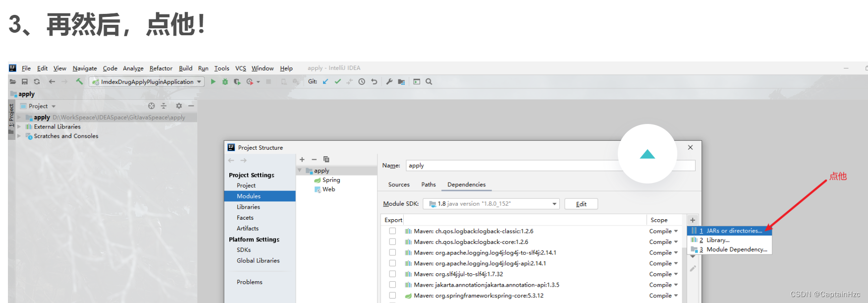868x303 pixels.
Task: Run the application with green play icon
Action: (x=213, y=82)
